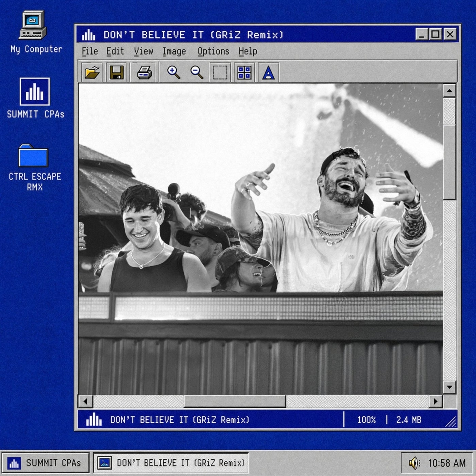Click the SUMMIT CPAs taskbar button
The image size is (476, 476).
pos(45,463)
